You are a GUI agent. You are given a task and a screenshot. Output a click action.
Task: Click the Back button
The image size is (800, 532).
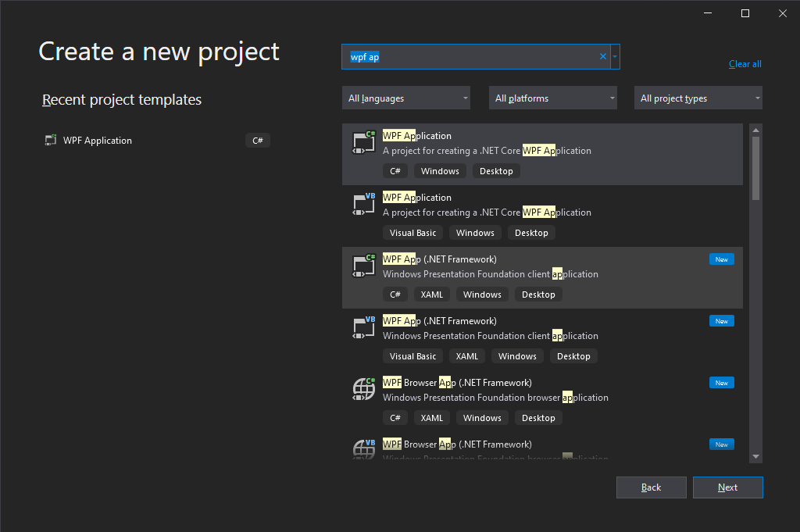click(x=651, y=487)
